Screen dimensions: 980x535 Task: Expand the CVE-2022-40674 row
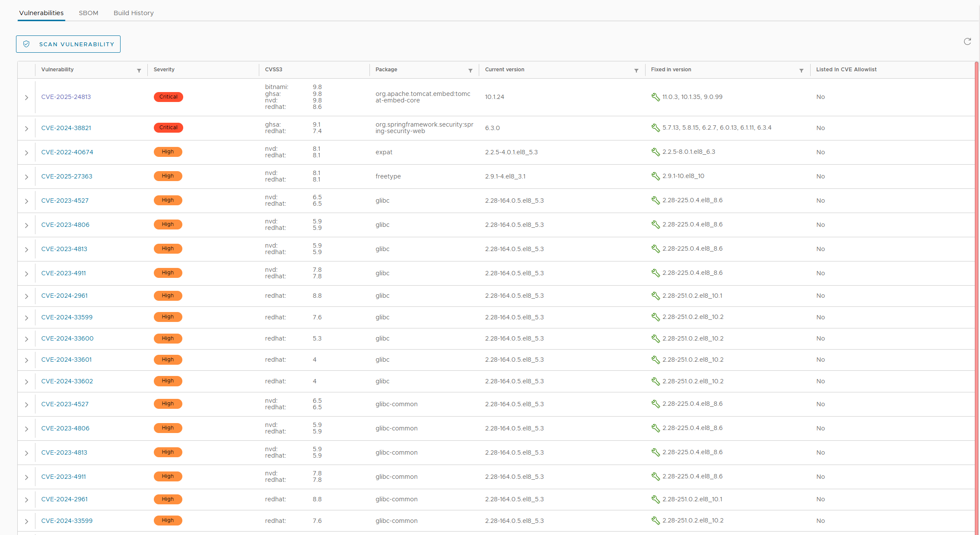[26, 153]
